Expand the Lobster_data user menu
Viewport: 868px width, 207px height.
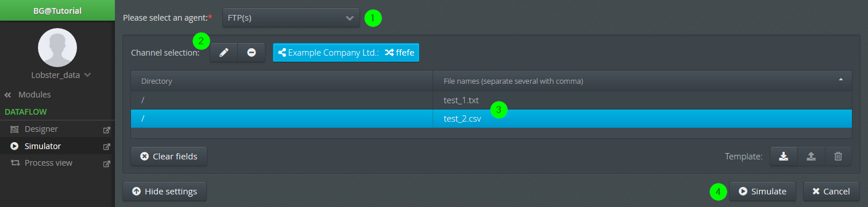(60, 75)
